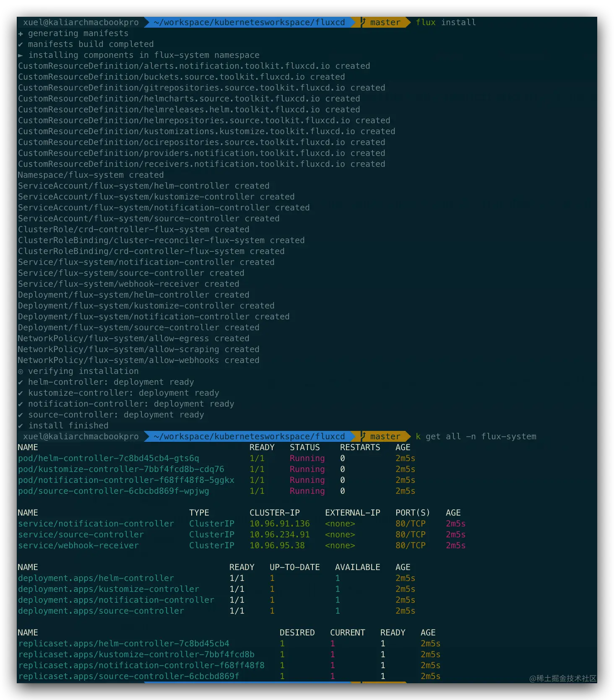
Task: Click service/webhook-receiver name
Action: pyautogui.click(x=78, y=545)
